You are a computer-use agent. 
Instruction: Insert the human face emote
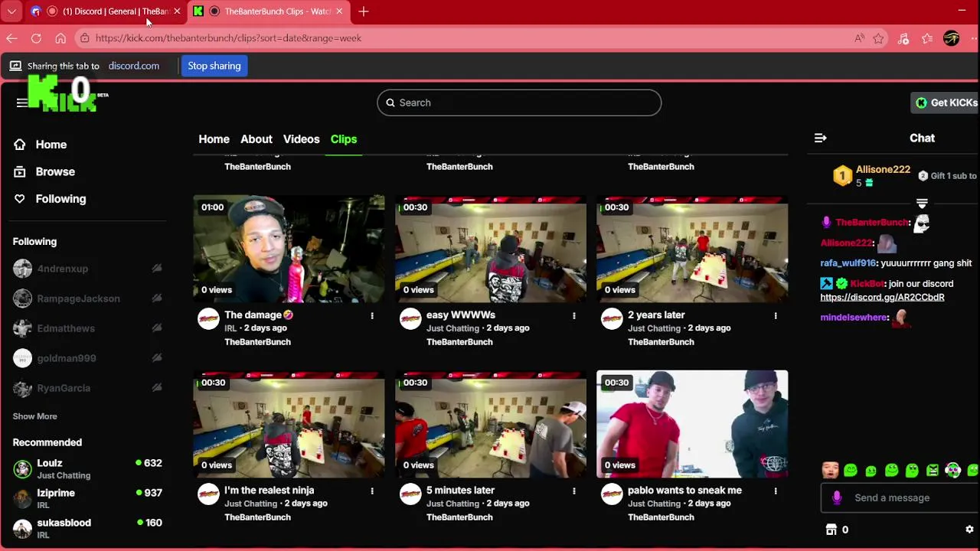[830, 471]
